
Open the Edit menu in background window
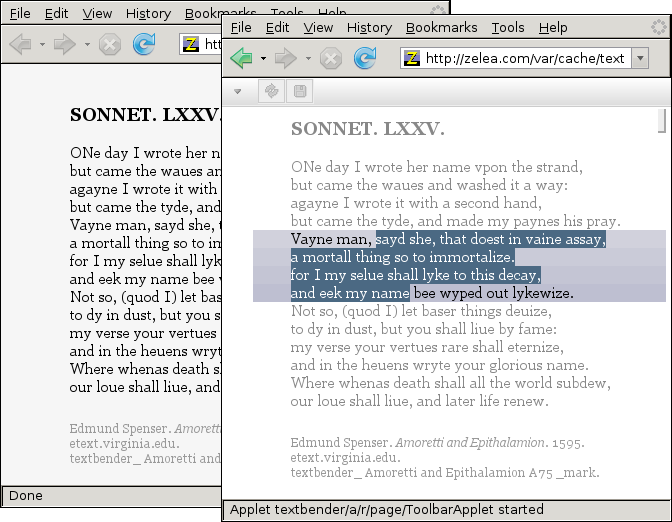pyautogui.click(x=56, y=13)
